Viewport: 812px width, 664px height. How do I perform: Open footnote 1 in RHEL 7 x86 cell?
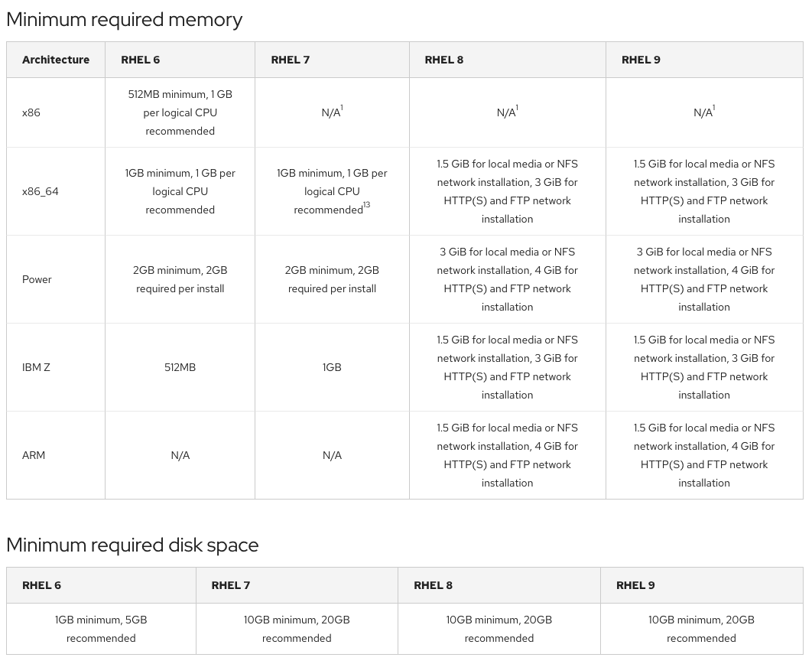tap(342, 109)
